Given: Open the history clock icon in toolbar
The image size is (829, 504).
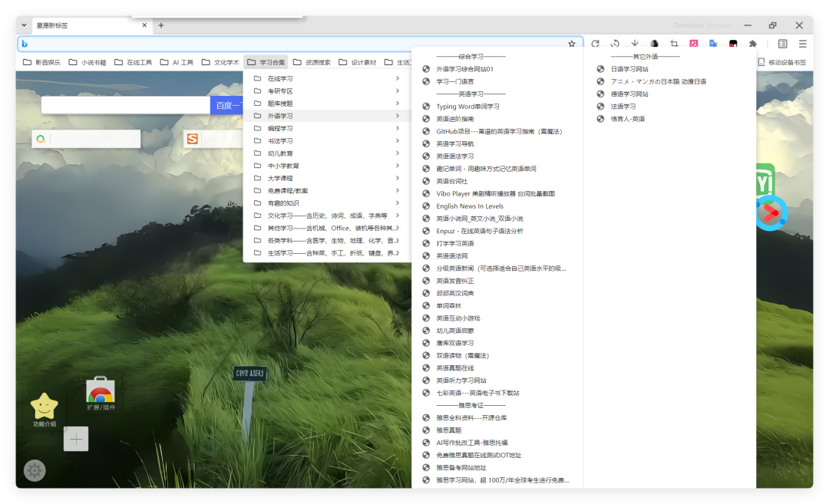Looking at the screenshot, I should (615, 44).
